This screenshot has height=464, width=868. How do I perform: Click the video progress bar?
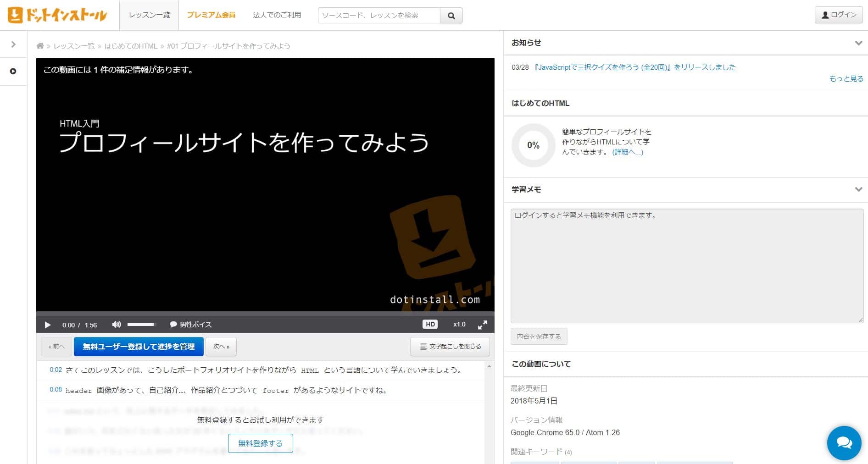click(265, 314)
